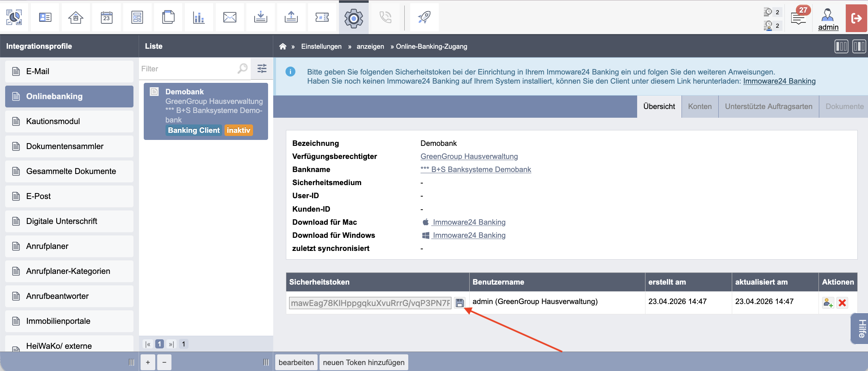The image size is (868, 371).
Task: Switch to the three-column layout view
Action: click(841, 46)
